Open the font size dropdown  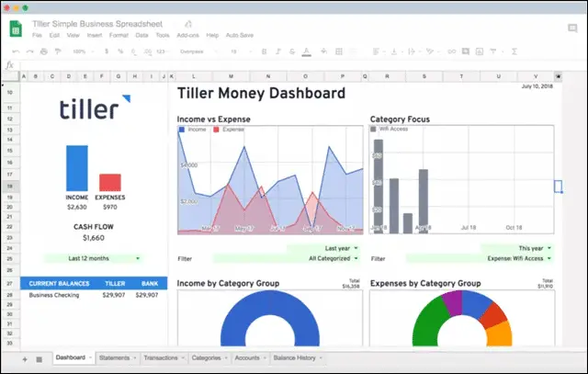click(x=241, y=51)
